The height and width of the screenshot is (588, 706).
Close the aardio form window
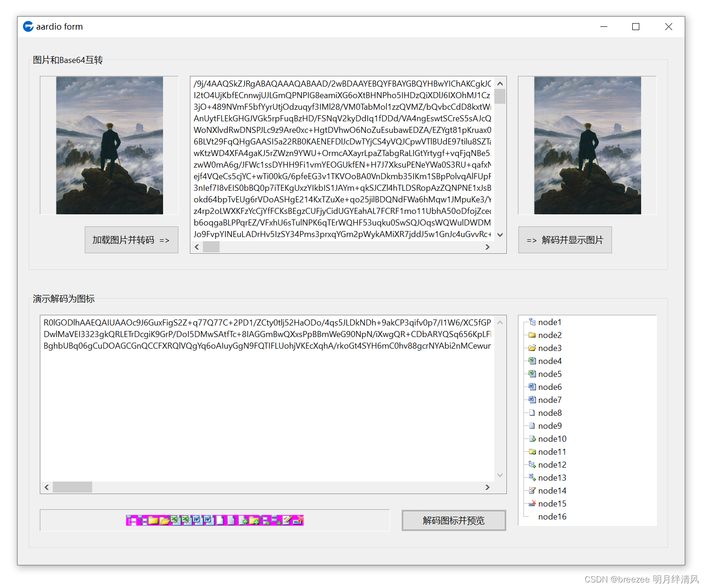click(668, 26)
